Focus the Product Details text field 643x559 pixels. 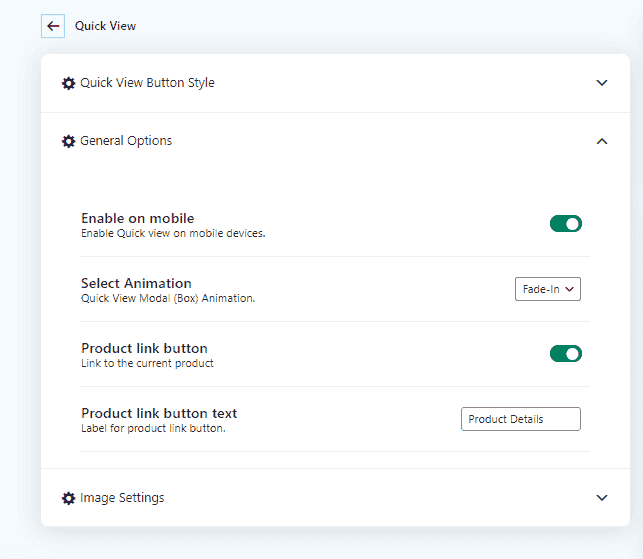[520, 419]
